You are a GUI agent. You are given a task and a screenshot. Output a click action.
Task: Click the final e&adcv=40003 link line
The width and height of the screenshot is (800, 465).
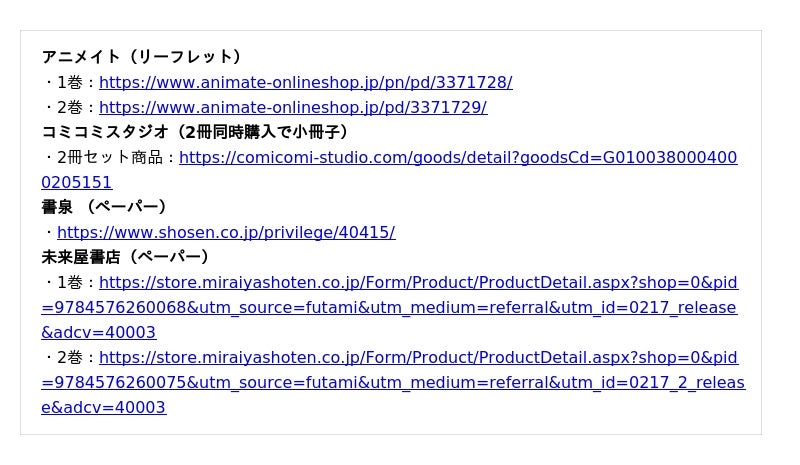pyautogui.click(x=103, y=407)
